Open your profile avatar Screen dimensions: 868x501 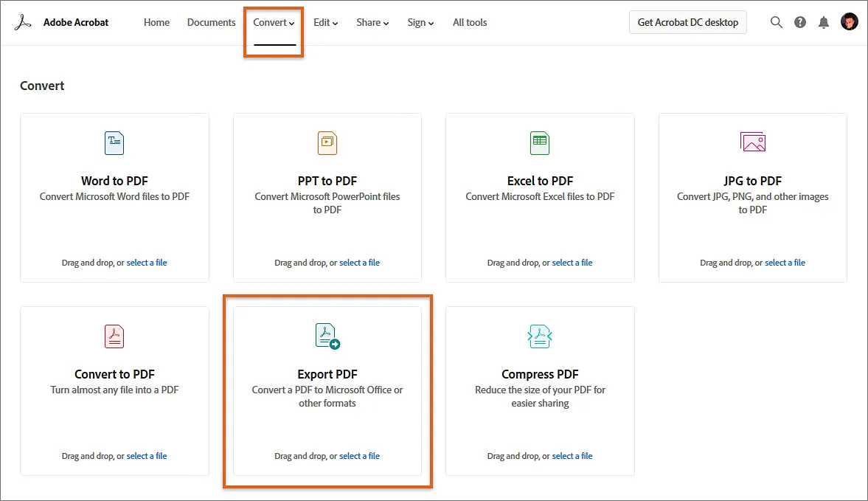pyautogui.click(x=849, y=21)
